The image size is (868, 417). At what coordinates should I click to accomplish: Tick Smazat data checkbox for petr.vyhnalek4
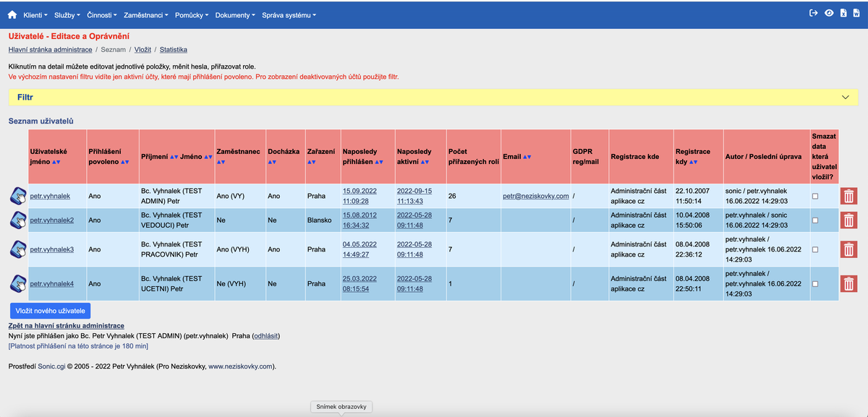(x=814, y=283)
